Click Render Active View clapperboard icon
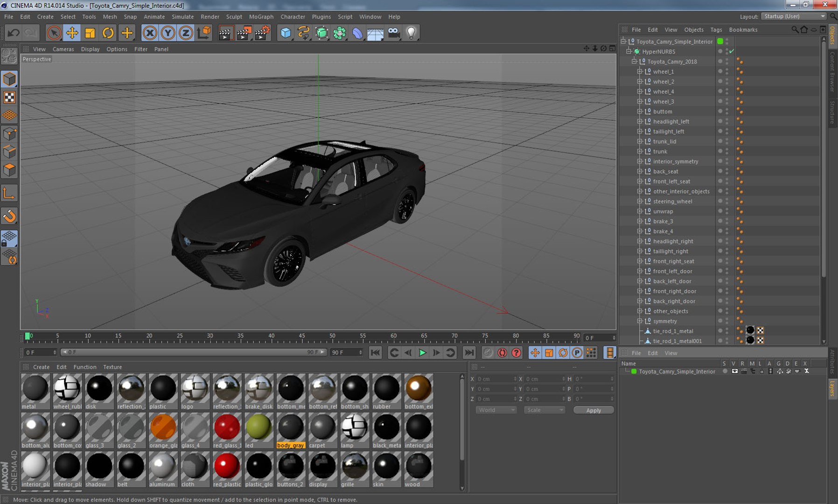 (225, 33)
